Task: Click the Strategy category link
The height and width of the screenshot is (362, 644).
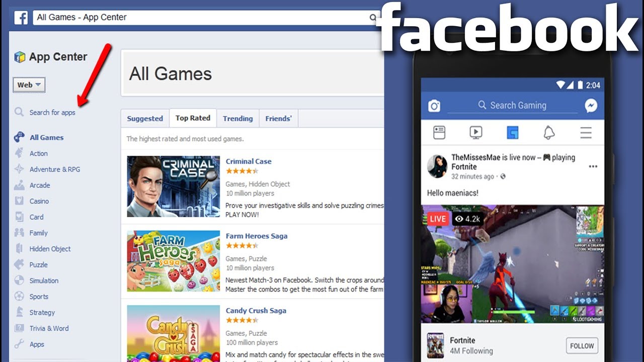Action: (42, 313)
